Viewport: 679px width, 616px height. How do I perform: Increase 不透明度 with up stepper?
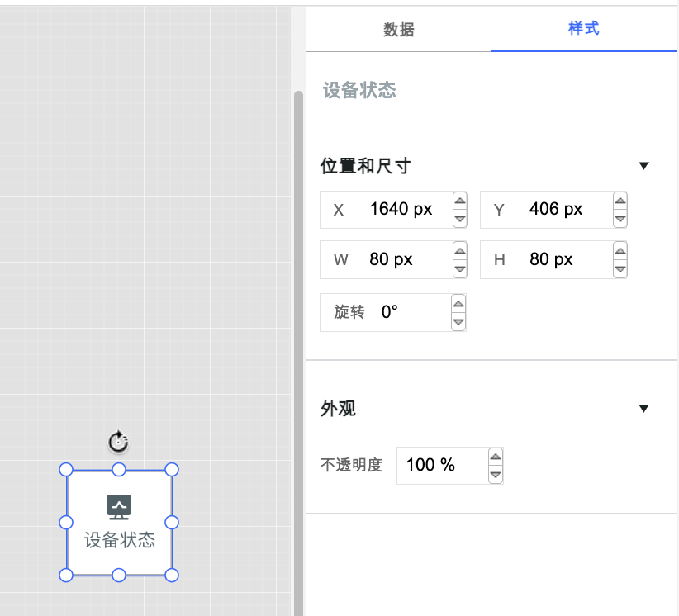496,457
